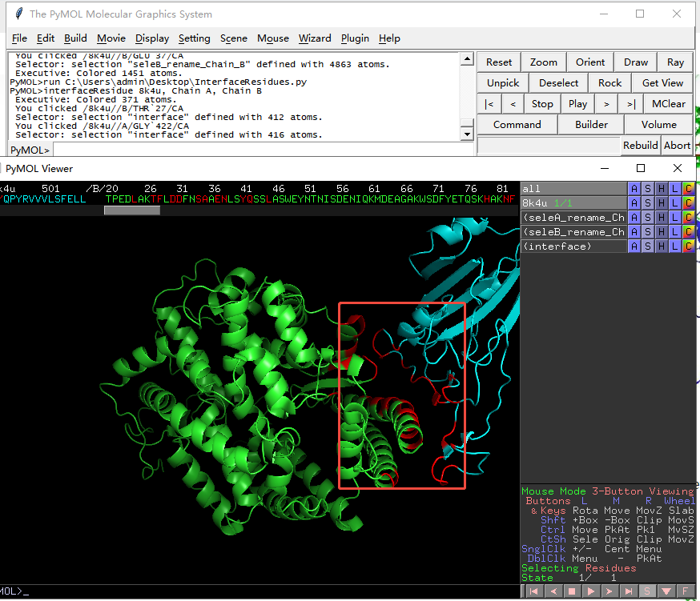This screenshot has height=601, width=700.
Task: Open the Show menu for interface selection
Action: click(x=648, y=246)
